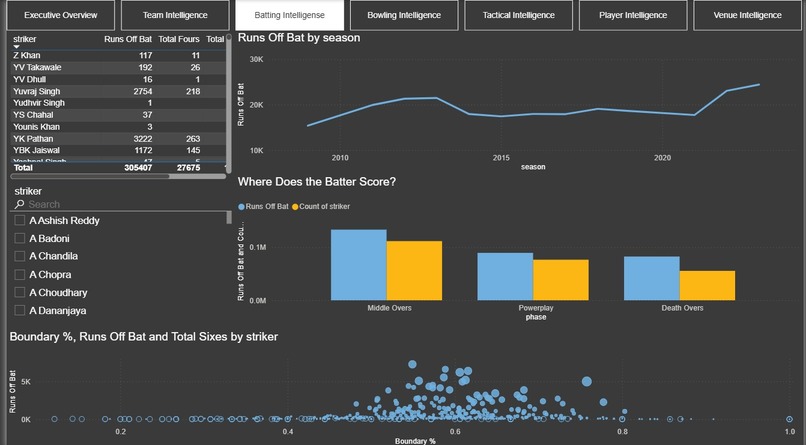Open Tactical Intelligence page

click(x=519, y=15)
